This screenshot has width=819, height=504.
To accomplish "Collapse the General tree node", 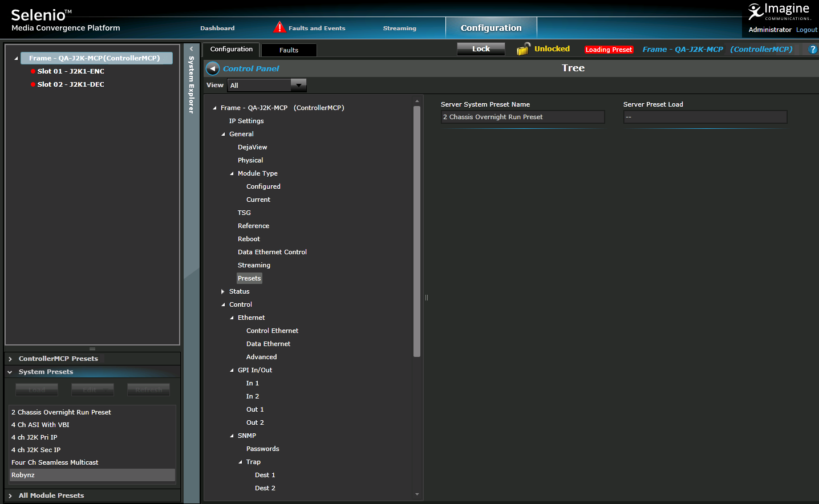I will pos(223,135).
